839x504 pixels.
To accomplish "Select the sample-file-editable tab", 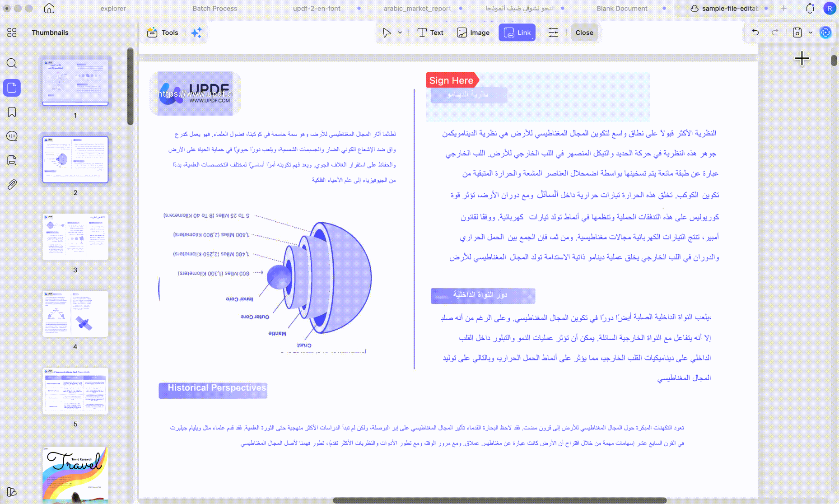I will 725,8.
